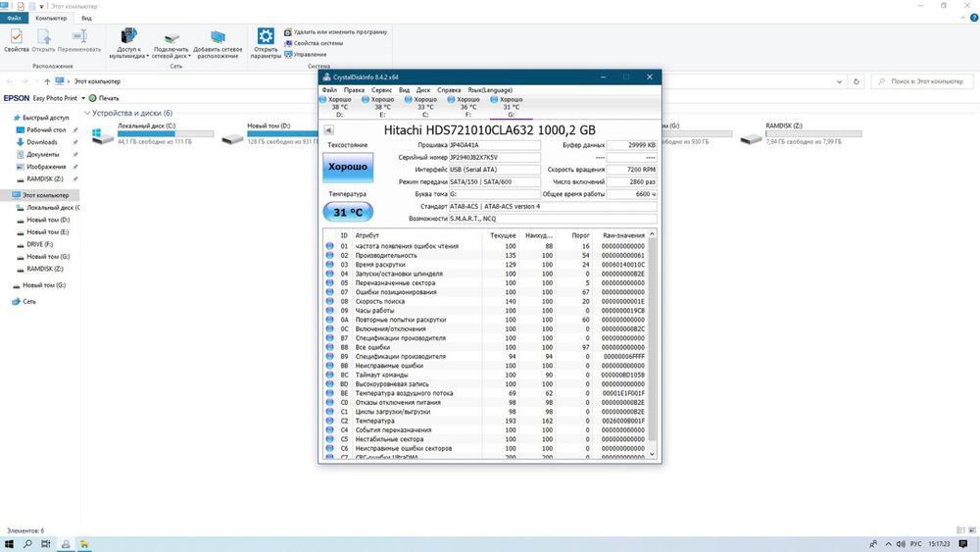The height and width of the screenshot is (552, 980).
Task: Select the Часы работы attribute row
Action: click(486, 311)
